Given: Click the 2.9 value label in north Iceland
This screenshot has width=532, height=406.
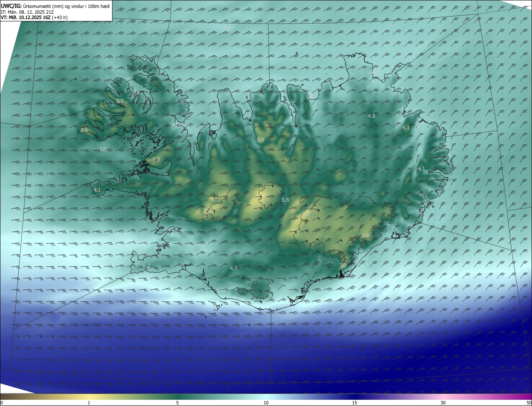Looking at the screenshot, I should click(260, 140).
